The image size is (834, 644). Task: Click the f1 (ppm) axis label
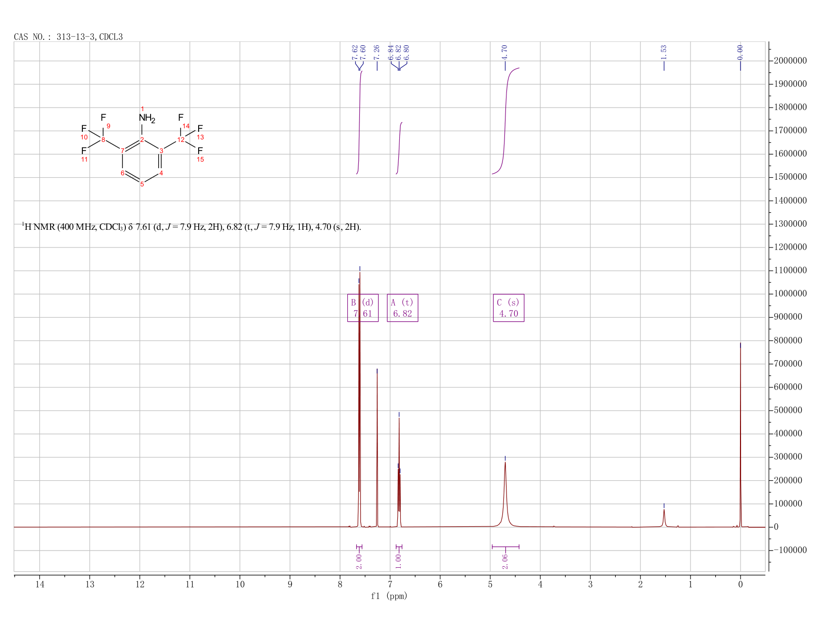389,596
